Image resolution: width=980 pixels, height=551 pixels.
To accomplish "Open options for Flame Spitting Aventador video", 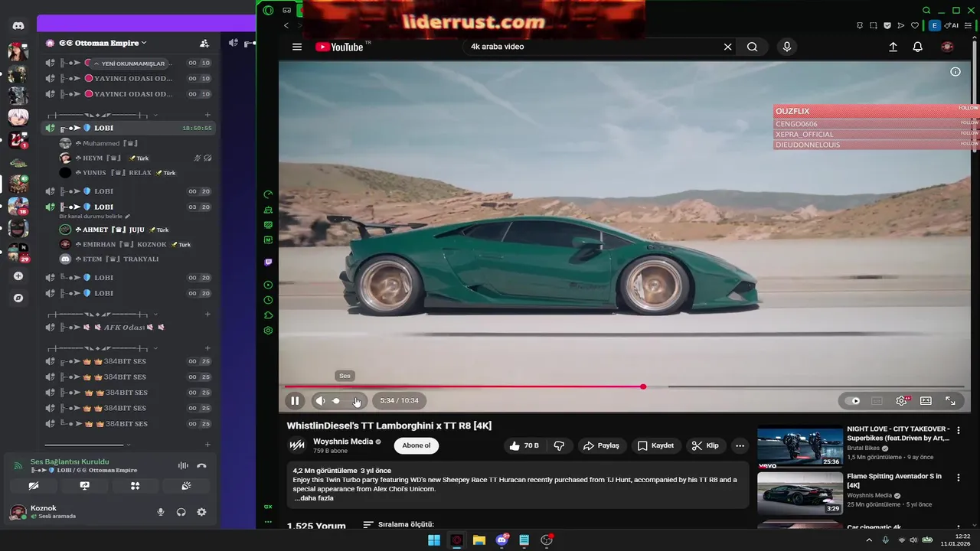I will pyautogui.click(x=958, y=478).
